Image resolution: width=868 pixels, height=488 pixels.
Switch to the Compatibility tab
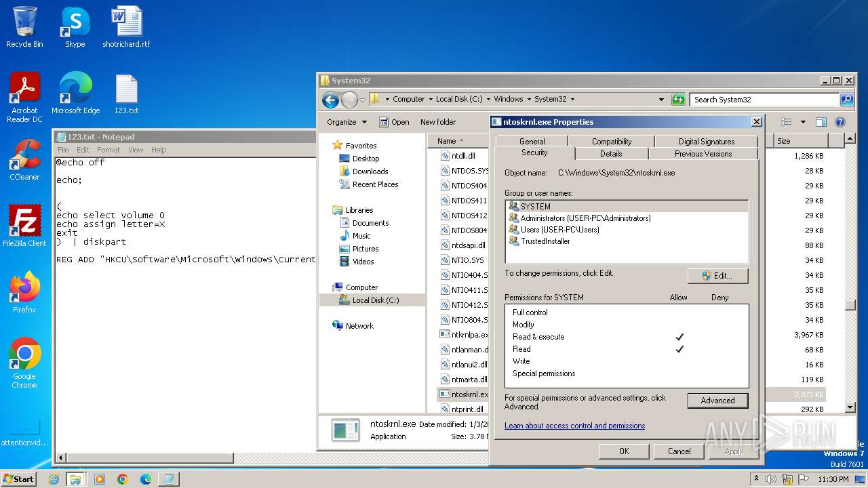(612, 142)
